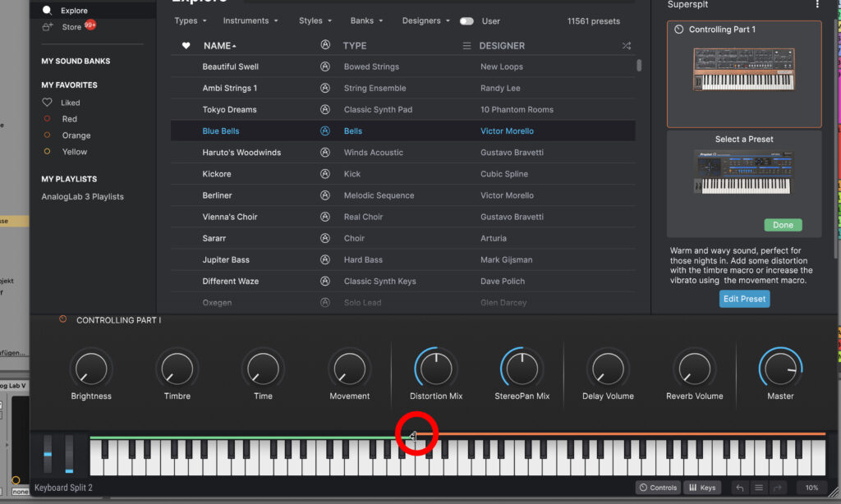Click the modulation wheel left of the keyboard
The height and width of the screenshot is (504, 841).
click(69, 454)
